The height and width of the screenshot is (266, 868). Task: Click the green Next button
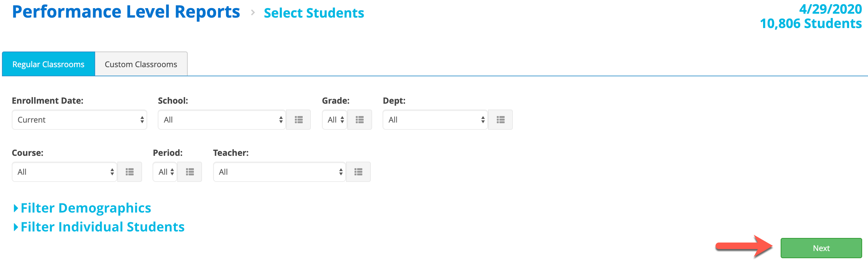click(x=821, y=248)
